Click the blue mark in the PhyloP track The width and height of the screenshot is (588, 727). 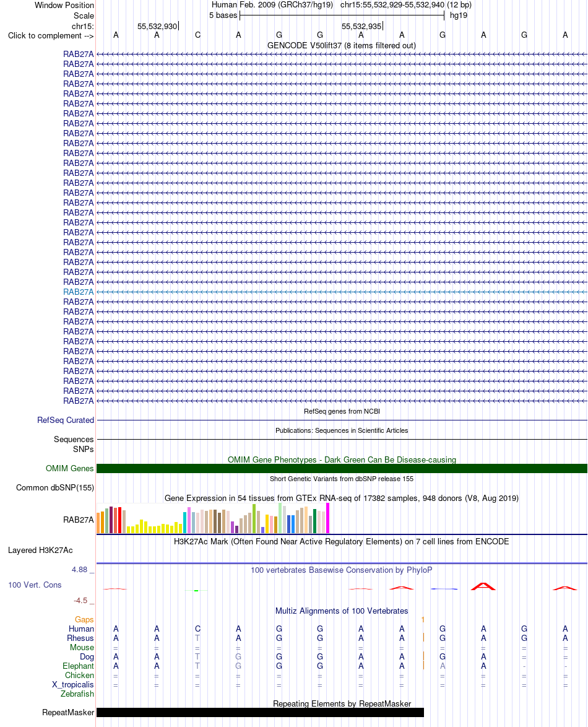click(x=444, y=589)
